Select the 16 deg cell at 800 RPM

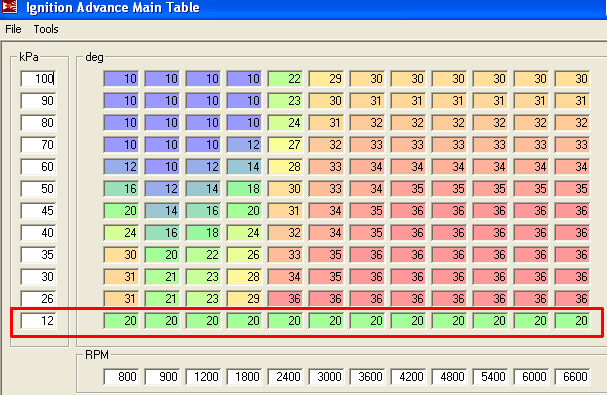point(121,189)
